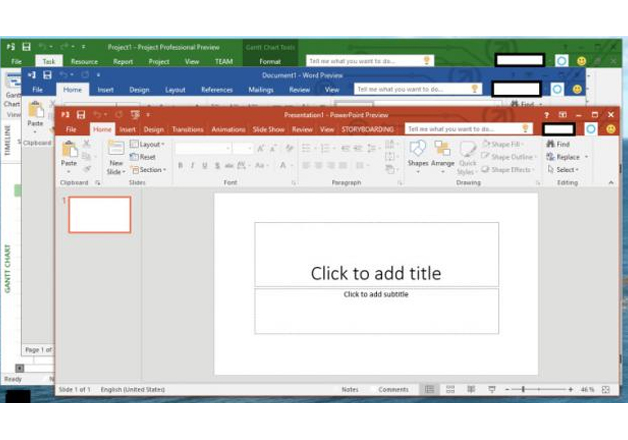
Task: Activate Format Painter in PowerPoint clipboard group
Action: 87,169
